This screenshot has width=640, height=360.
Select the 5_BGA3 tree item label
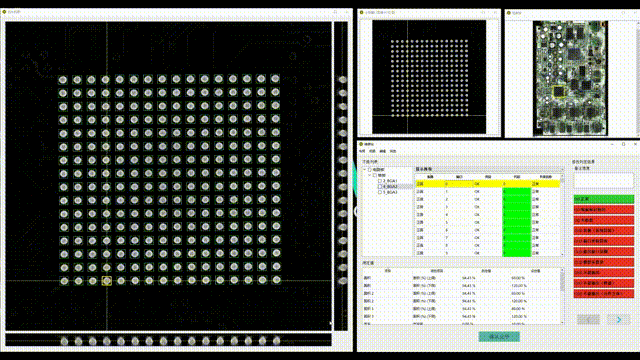tap(390, 192)
